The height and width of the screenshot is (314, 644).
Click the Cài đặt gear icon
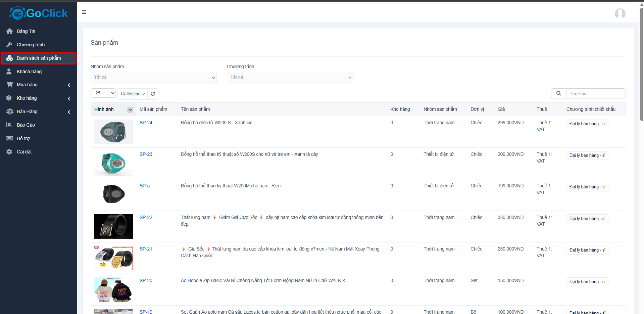[x=9, y=152]
